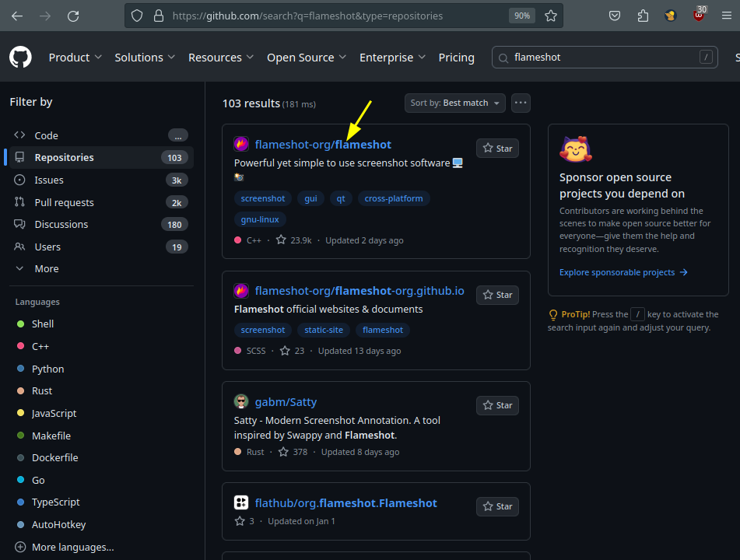Open the flameshot-org/flameshot repository link
Viewport: 740px width, 560px height.
tap(323, 145)
